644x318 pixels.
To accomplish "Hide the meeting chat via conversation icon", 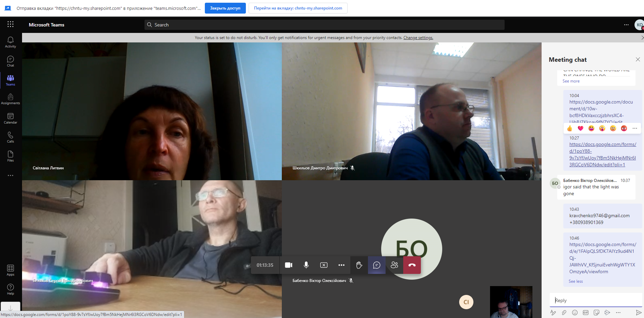I will coord(377,265).
